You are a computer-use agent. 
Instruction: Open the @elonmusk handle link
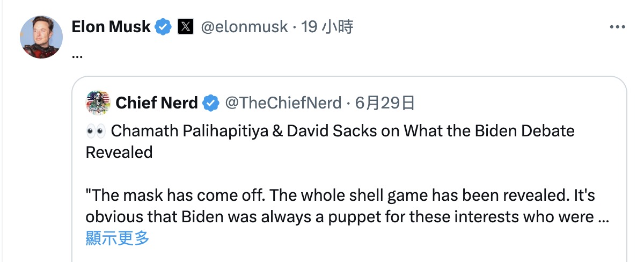[x=244, y=27]
